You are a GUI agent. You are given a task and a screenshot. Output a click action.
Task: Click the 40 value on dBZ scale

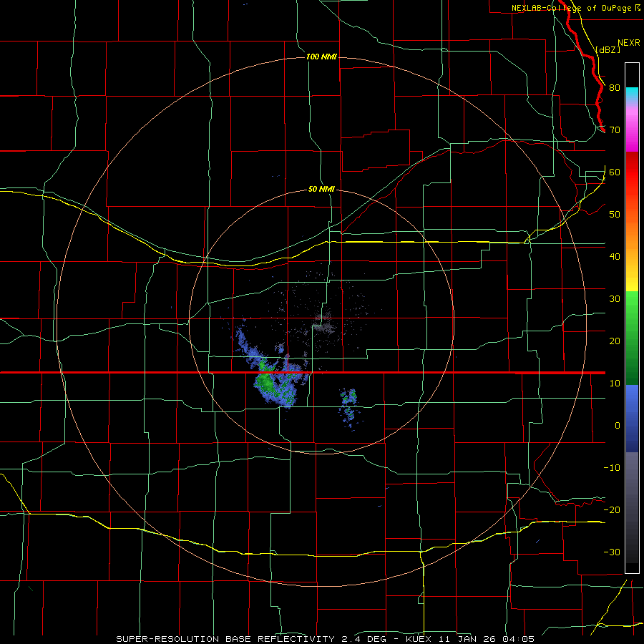615,257
